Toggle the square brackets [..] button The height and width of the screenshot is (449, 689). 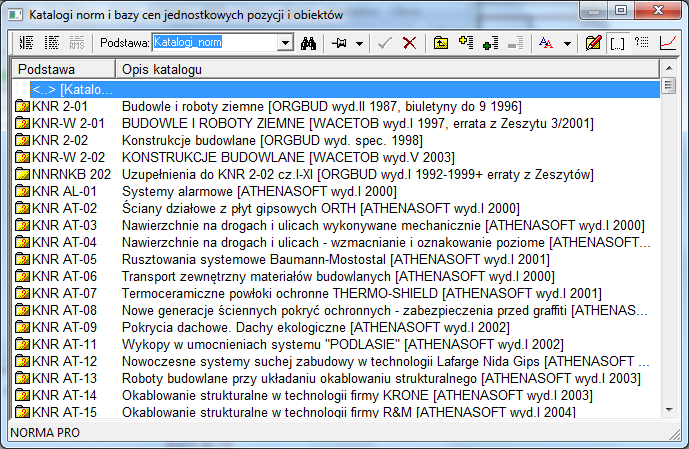618,43
